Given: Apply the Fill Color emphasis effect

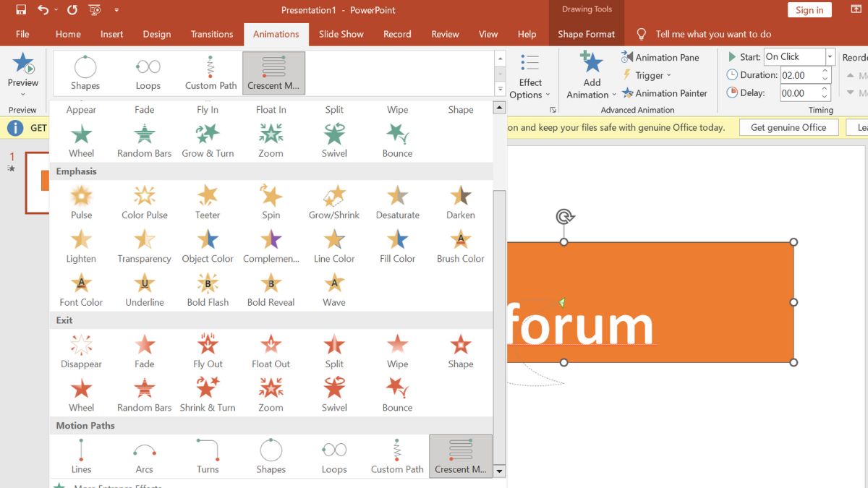Looking at the screenshot, I should point(397,245).
